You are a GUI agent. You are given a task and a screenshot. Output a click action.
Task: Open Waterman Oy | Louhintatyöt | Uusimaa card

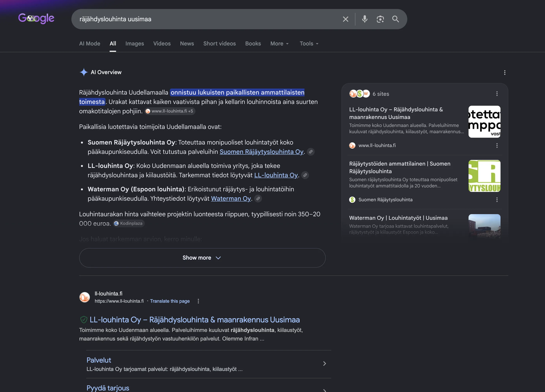(x=398, y=218)
